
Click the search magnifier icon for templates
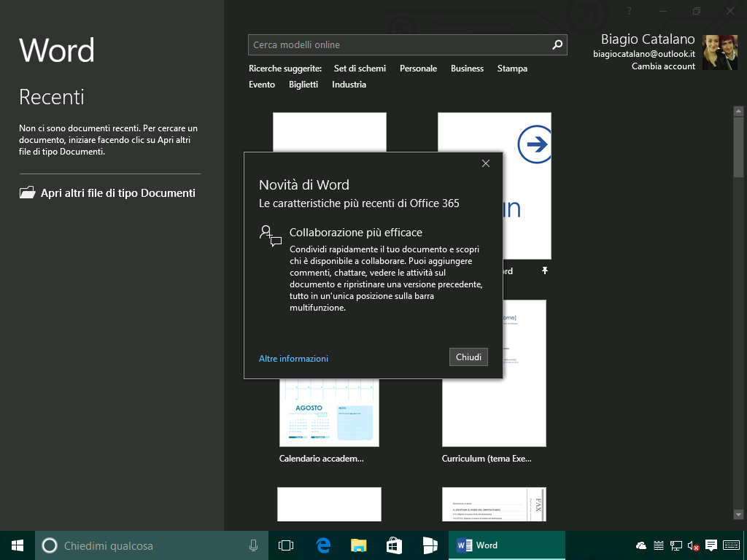pyautogui.click(x=557, y=44)
